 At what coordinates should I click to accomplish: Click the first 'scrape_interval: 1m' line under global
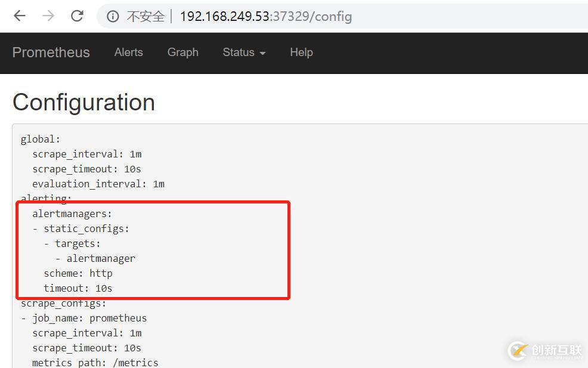click(87, 154)
